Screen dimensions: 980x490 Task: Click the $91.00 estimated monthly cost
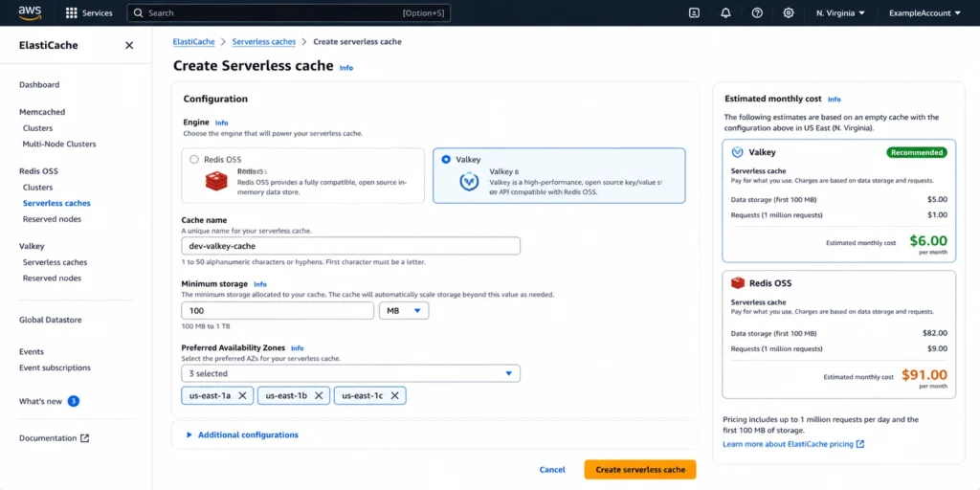click(x=924, y=375)
